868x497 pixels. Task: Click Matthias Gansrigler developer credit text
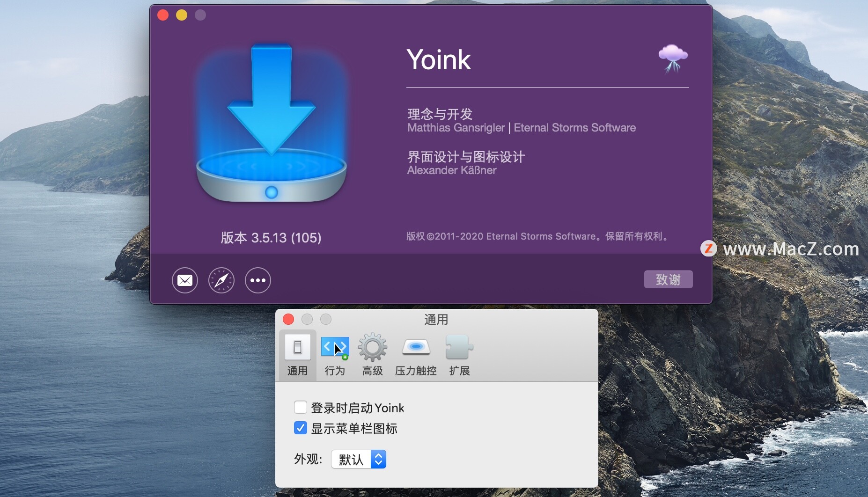(456, 128)
